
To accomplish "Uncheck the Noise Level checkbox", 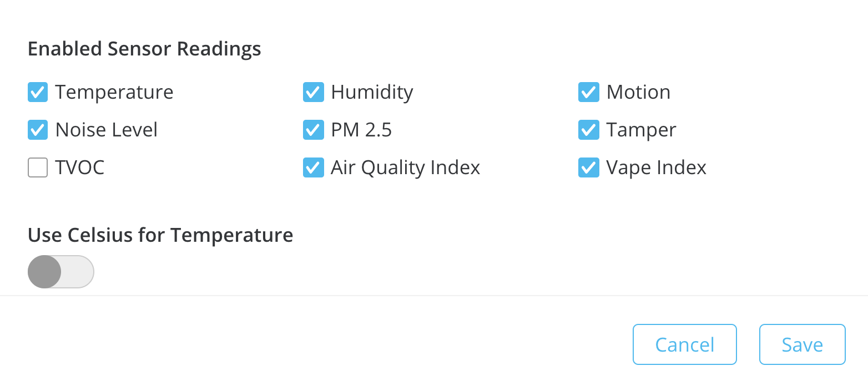I will coord(37,130).
